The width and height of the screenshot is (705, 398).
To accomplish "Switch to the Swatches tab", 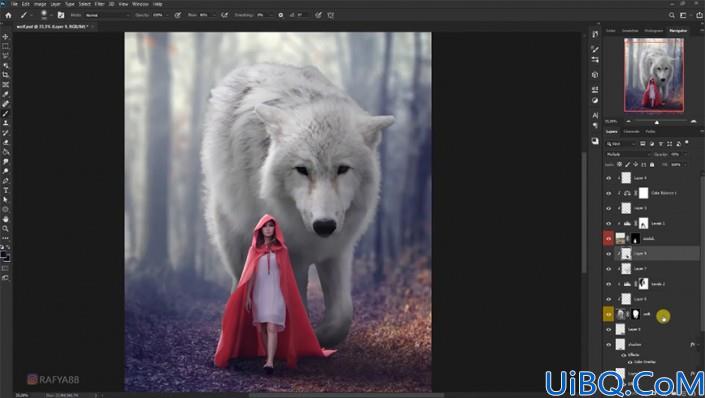I will (630, 31).
